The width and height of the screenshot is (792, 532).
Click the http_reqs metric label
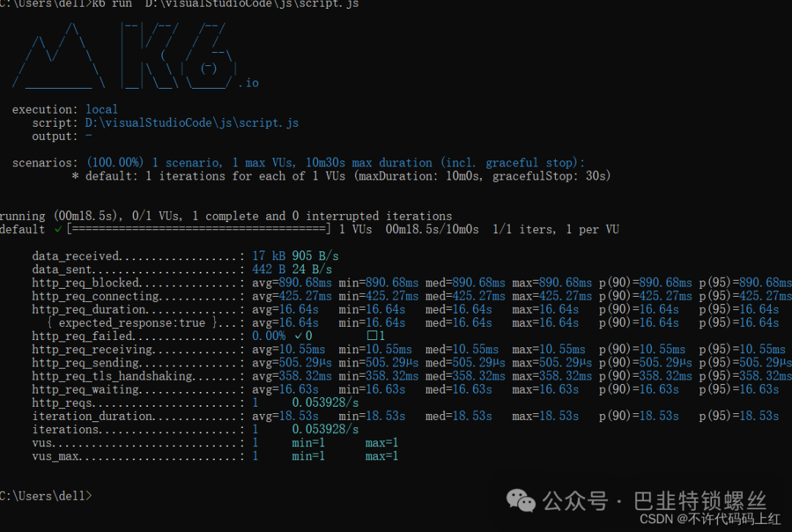tap(62, 403)
